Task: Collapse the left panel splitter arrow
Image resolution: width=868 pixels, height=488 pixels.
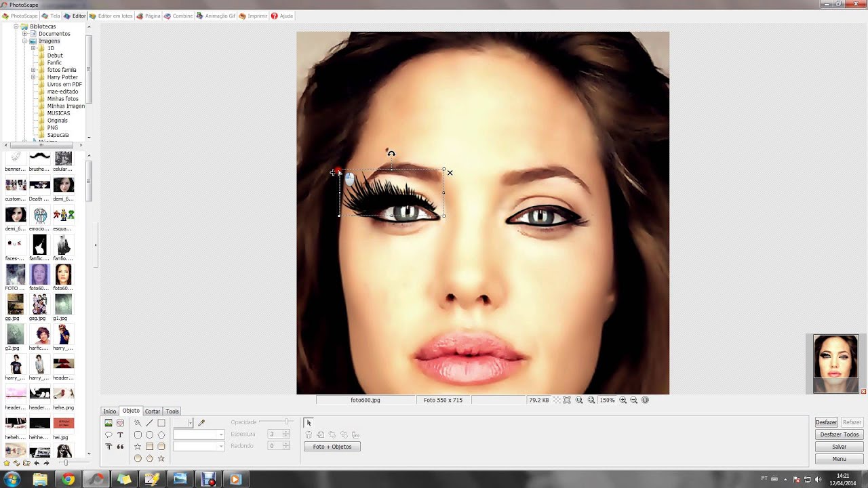Action: click(96, 245)
